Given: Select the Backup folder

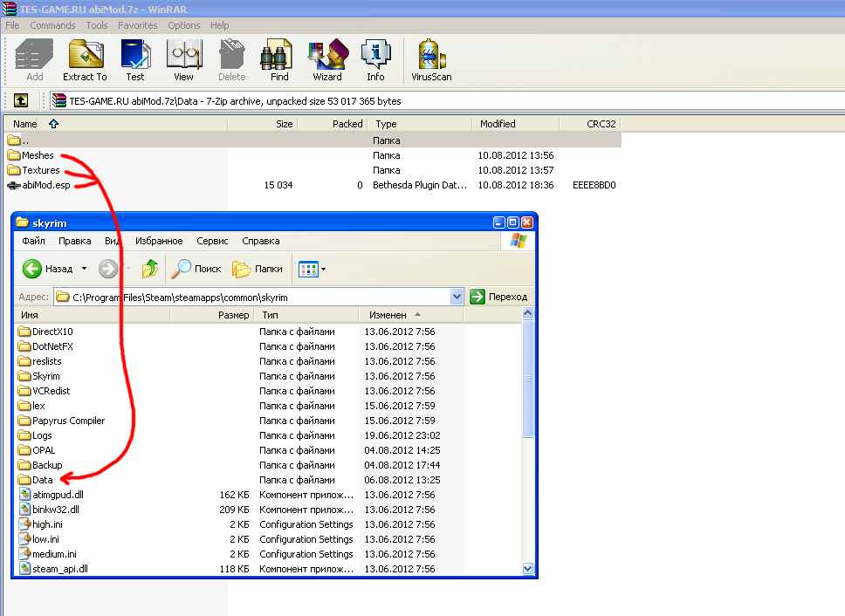Looking at the screenshot, I should pyautogui.click(x=40, y=465).
